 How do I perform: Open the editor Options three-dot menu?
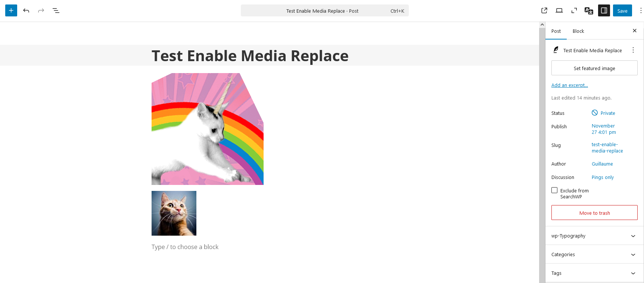(x=641, y=10)
